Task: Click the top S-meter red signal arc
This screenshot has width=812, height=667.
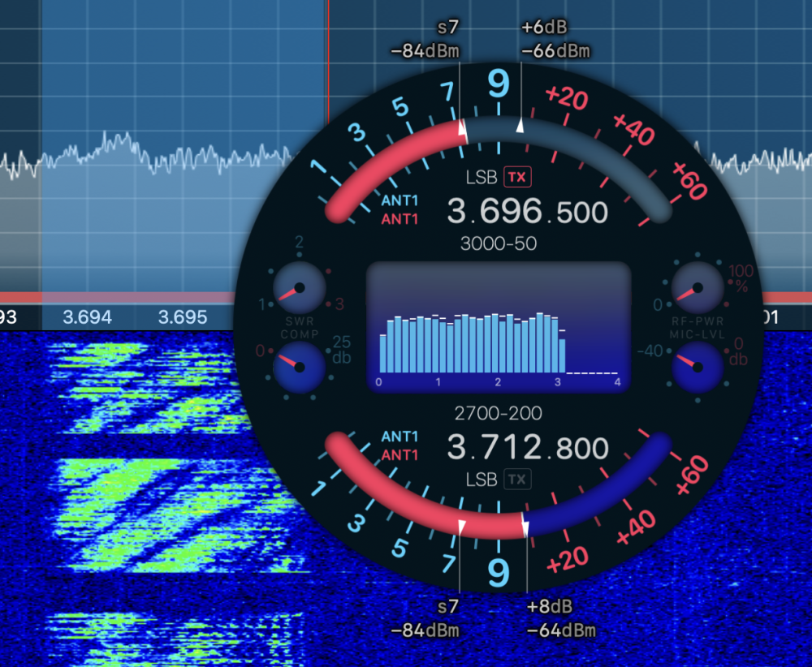Action: pyautogui.click(x=394, y=161)
